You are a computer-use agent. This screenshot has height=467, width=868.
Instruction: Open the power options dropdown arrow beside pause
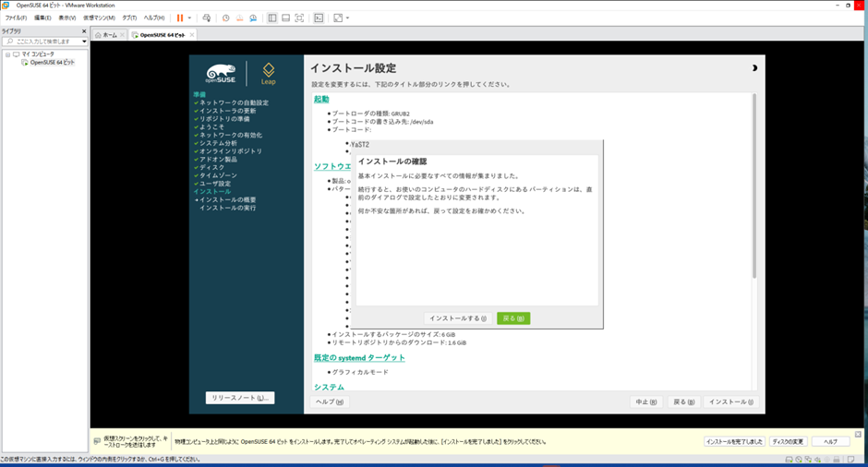pos(189,18)
